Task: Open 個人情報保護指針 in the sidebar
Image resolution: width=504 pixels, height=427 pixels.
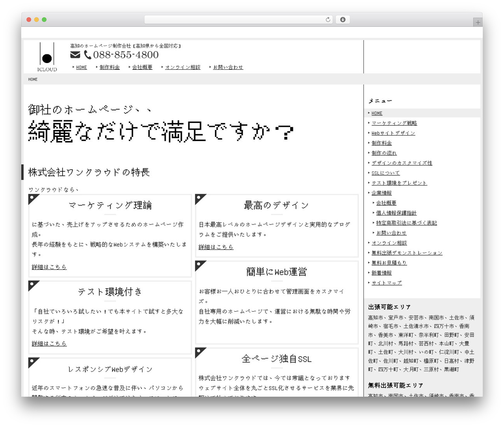Action: click(396, 213)
